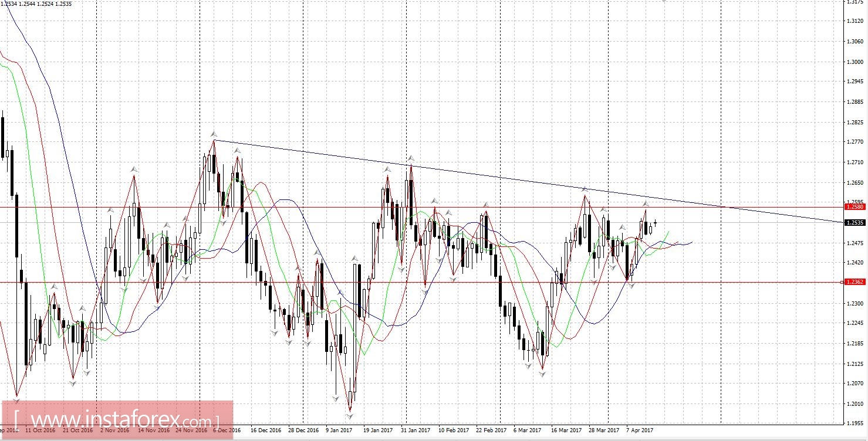Select the up fractal arrow above the 31 Jan 2017 peak
The width and height of the screenshot is (868, 441).
(x=411, y=158)
